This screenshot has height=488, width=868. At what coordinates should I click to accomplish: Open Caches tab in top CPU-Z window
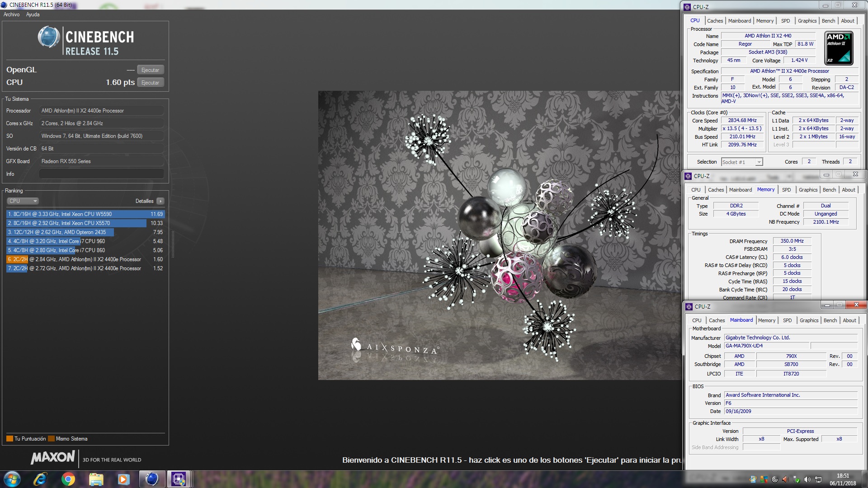(x=715, y=21)
